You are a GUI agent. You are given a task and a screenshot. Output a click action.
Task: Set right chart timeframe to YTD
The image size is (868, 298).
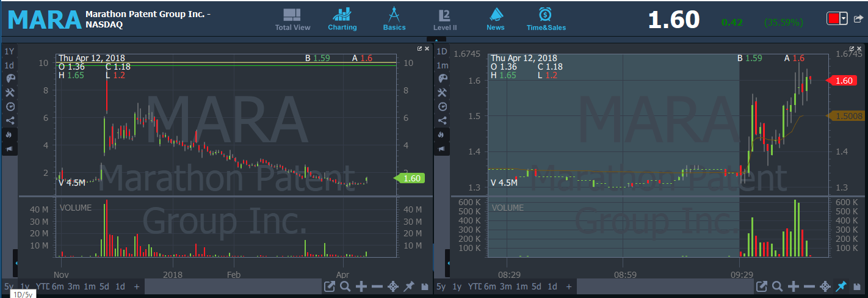474,286
